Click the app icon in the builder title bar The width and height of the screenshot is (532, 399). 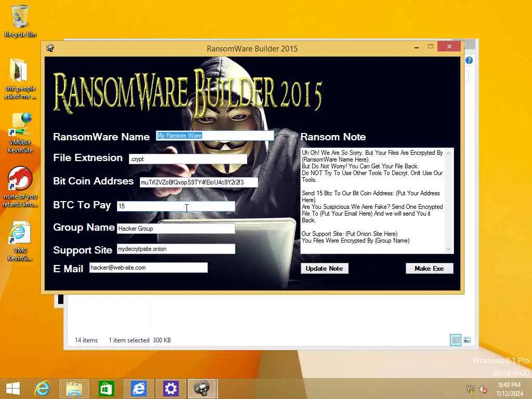coord(50,48)
